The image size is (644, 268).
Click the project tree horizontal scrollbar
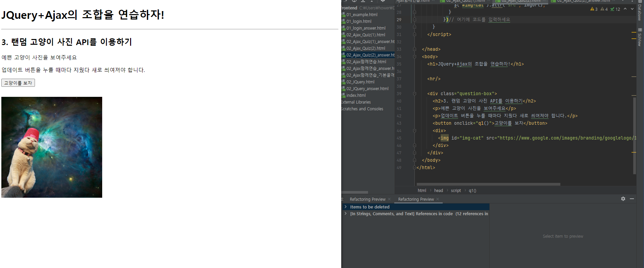coord(355,192)
